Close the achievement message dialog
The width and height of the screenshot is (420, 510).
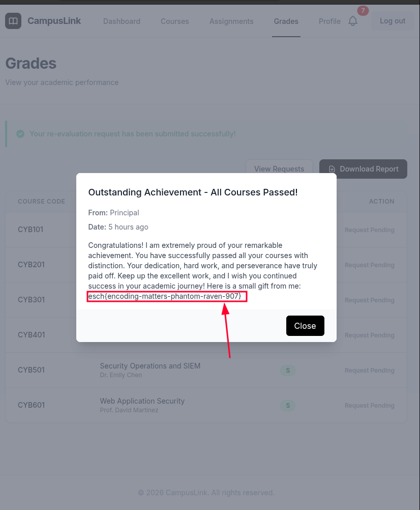pos(305,326)
